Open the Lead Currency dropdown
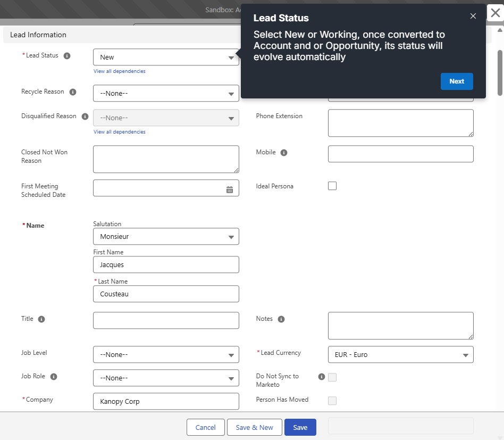Screen dimensions: 504x440 400,355
